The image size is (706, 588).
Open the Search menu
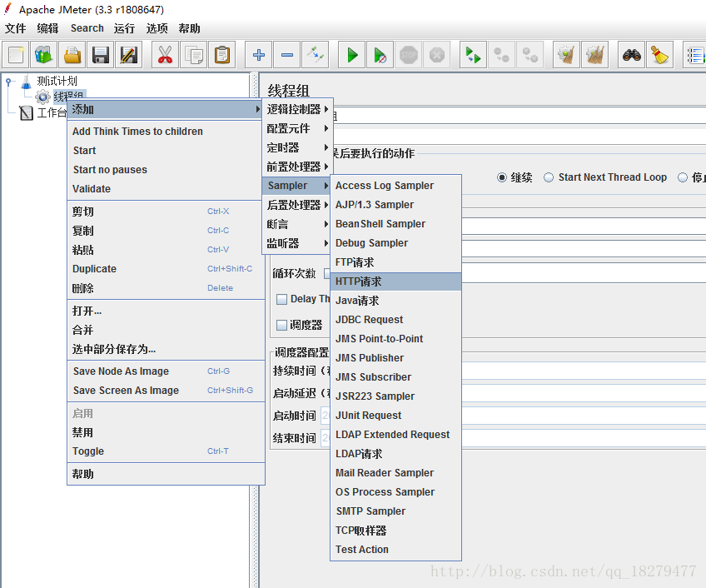(x=87, y=28)
